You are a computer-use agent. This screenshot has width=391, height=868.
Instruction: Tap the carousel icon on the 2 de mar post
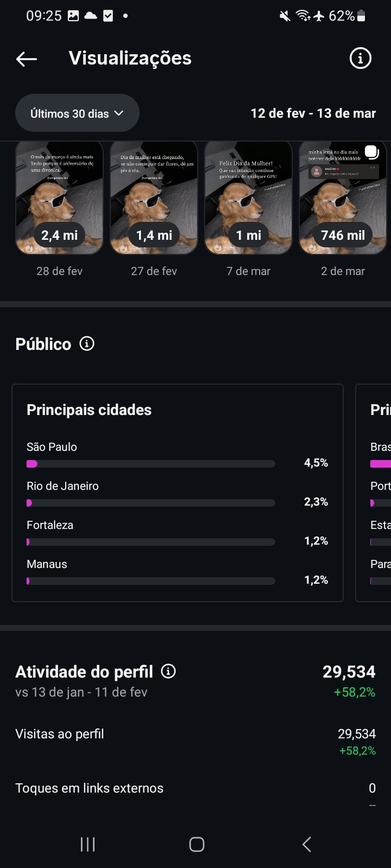[371, 152]
